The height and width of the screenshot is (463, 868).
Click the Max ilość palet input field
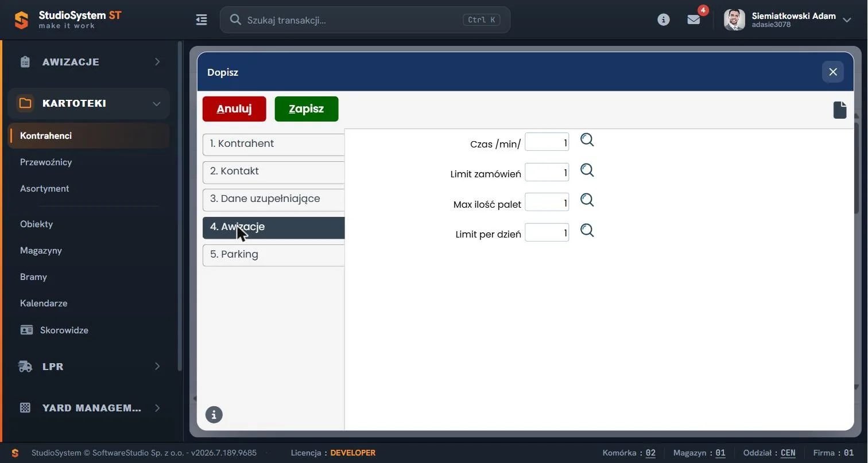pyautogui.click(x=547, y=202)
